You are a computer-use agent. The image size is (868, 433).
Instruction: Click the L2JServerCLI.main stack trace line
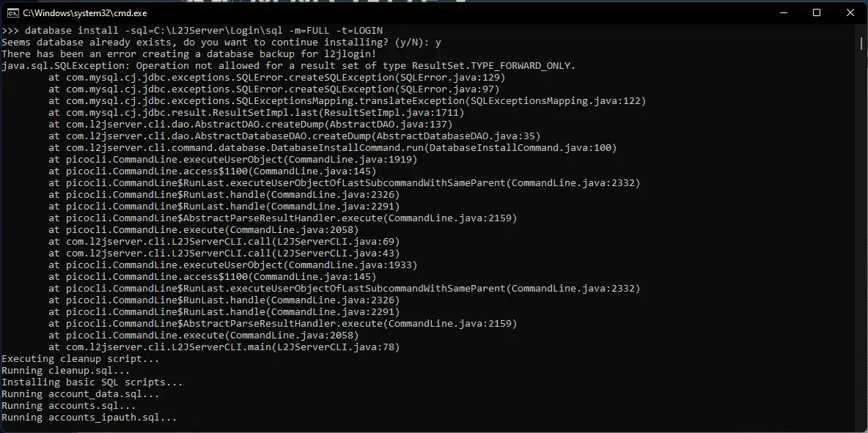pos(224,347)
